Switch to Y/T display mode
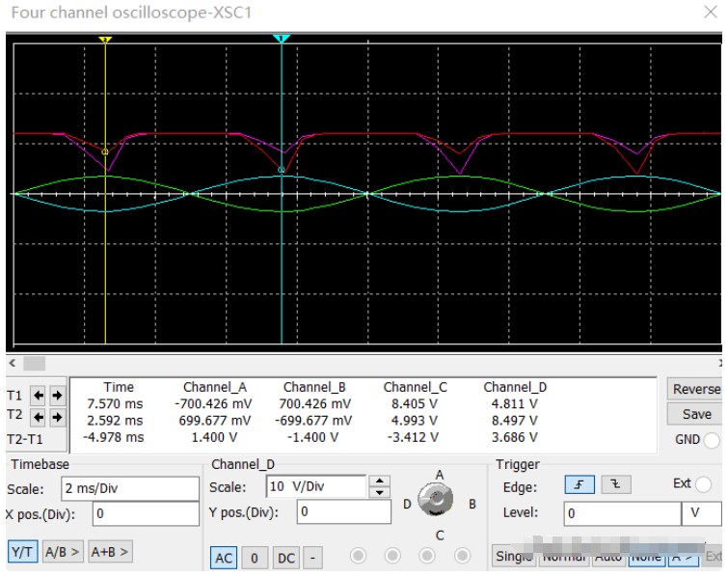728x577 pixels. tap(21, 552)
